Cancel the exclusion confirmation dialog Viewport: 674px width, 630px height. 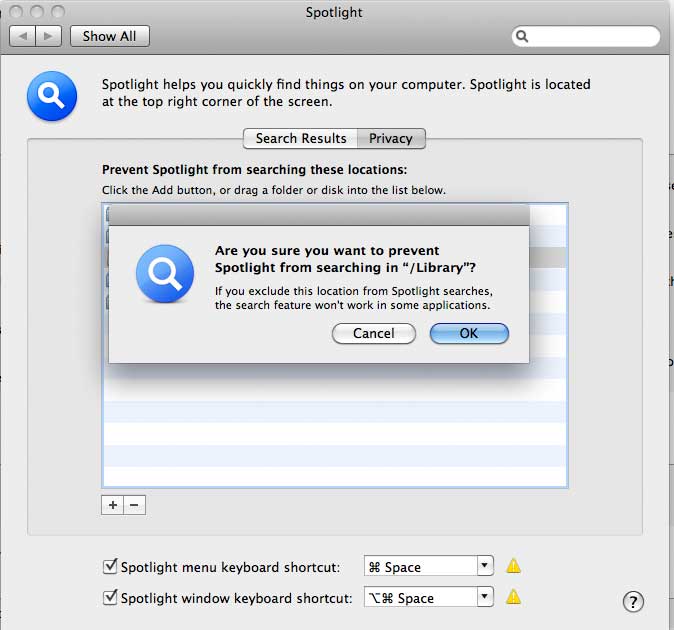374,333
